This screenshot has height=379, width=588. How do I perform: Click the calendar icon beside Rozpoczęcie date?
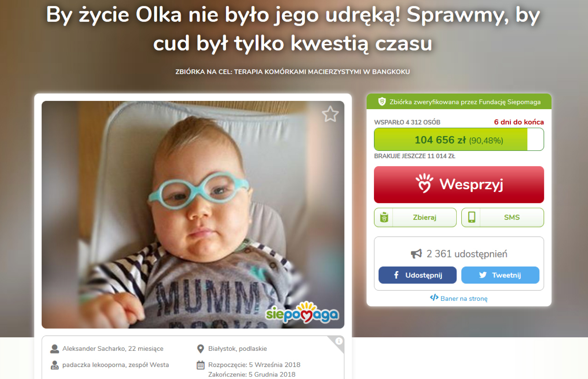coord(200,365)
